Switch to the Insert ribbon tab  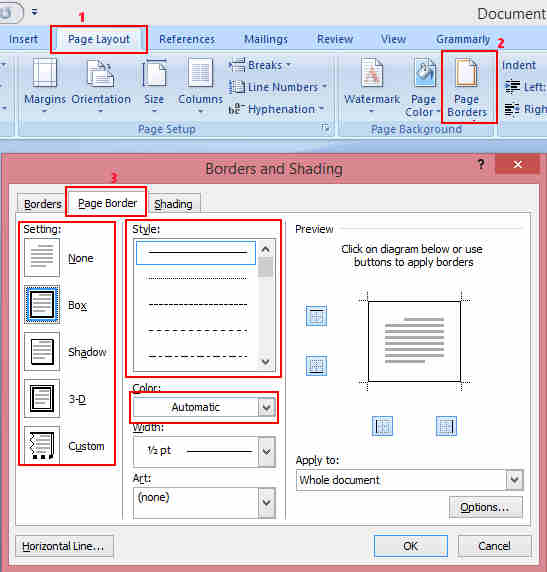[x=23, y=39]
